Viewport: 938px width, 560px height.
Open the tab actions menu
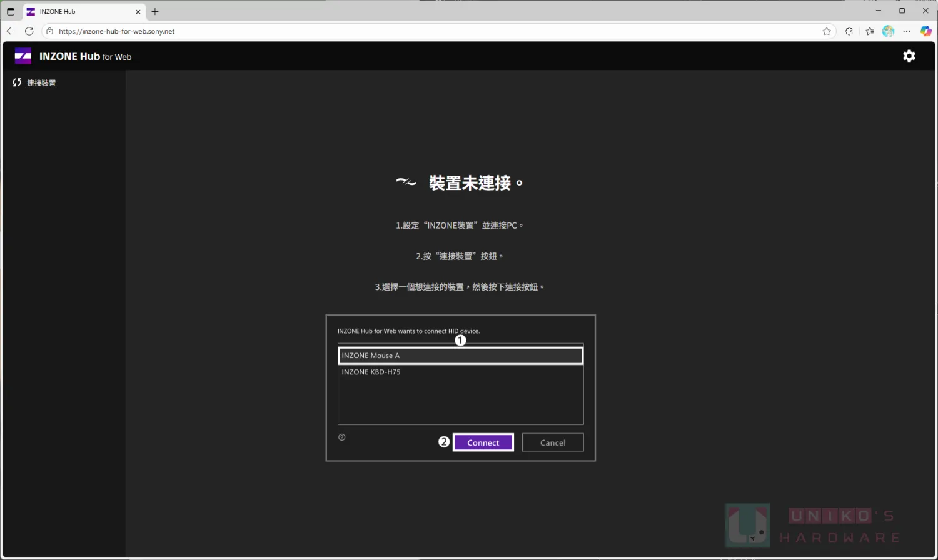click(x=11, y=11)
